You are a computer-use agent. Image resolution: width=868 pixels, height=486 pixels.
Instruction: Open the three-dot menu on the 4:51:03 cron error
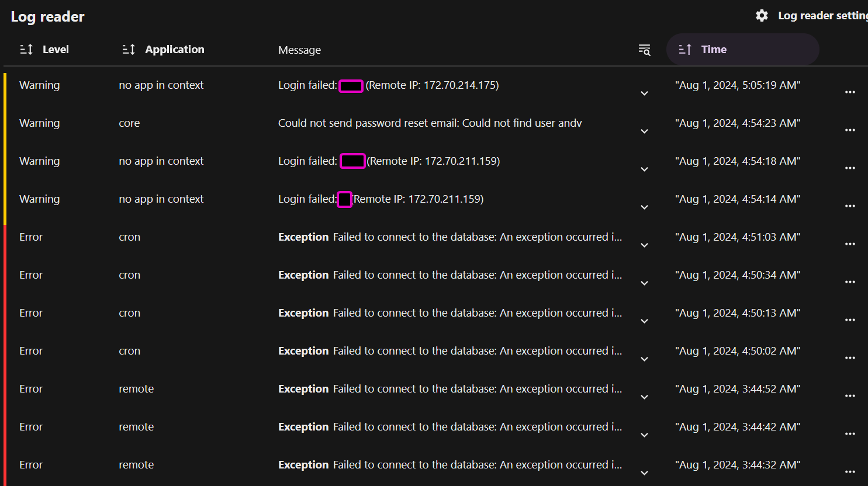850,244
